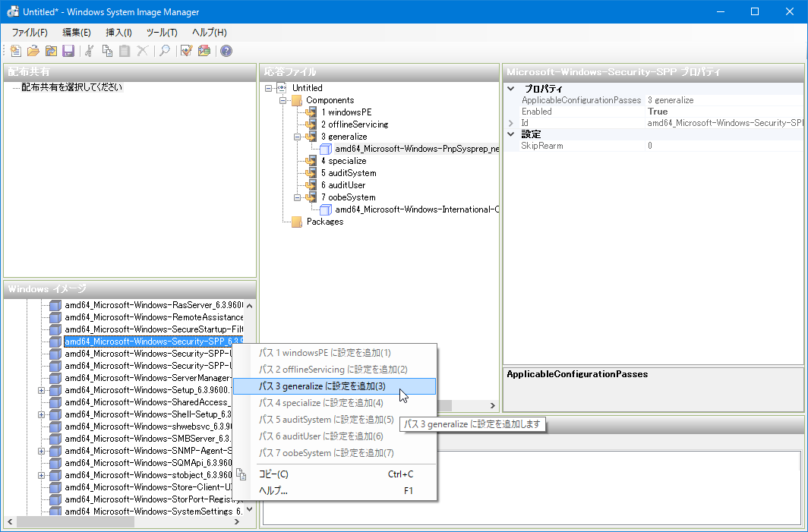Viewport: 808px width, 532px height.
Task: Click the Enabled property value True
Action: [x=724, y=112]
